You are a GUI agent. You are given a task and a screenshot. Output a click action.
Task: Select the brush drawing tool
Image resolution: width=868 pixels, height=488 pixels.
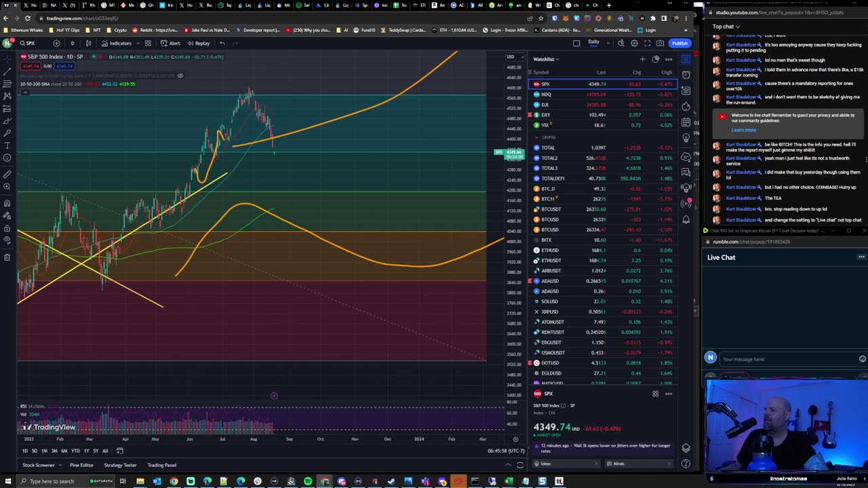7,121
